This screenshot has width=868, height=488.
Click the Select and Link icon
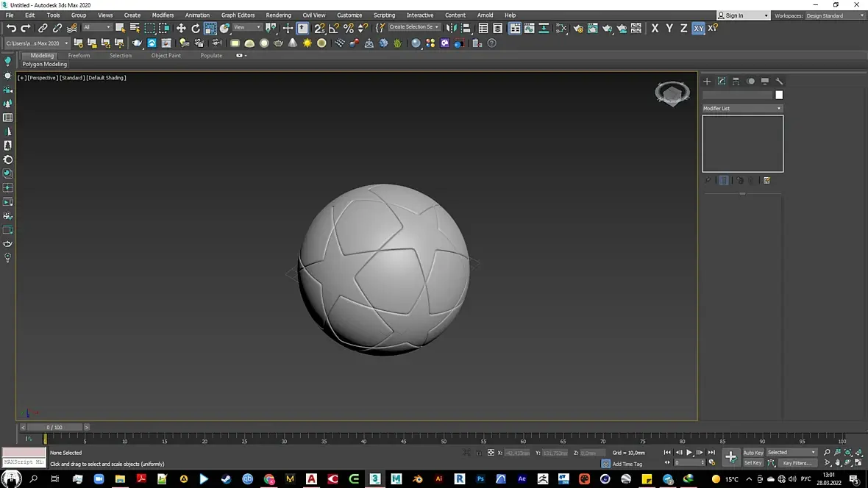[x=43, y=28]
